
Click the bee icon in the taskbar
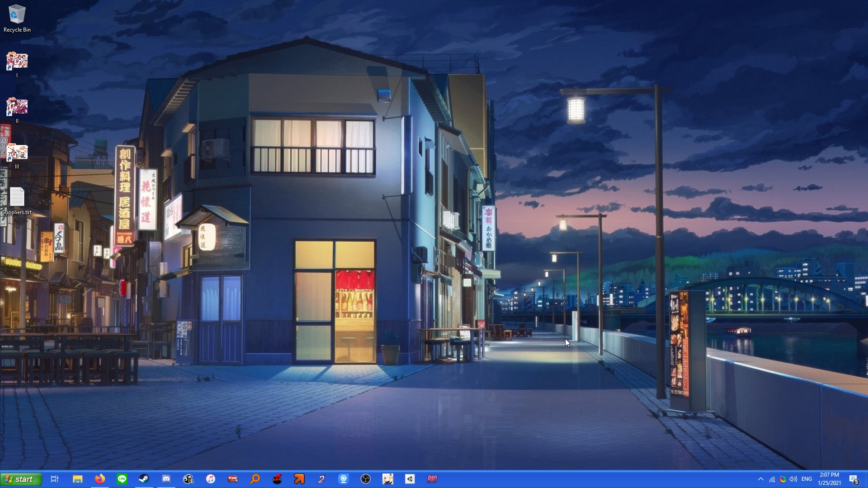click(189, 479)
